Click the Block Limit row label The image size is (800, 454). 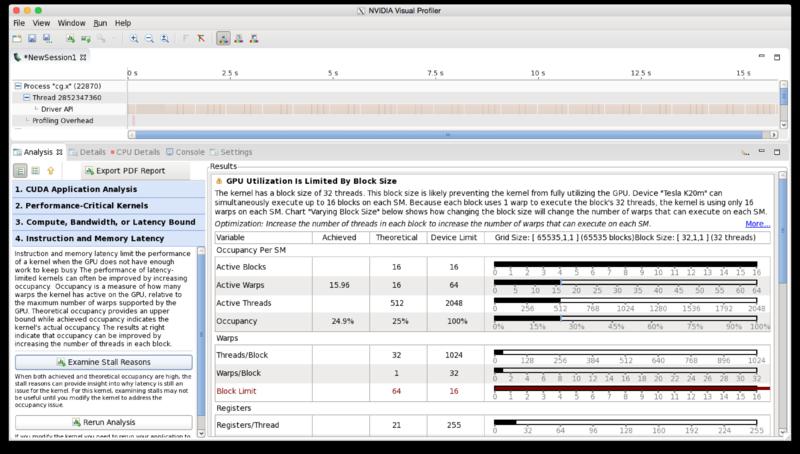click(236, 391)
